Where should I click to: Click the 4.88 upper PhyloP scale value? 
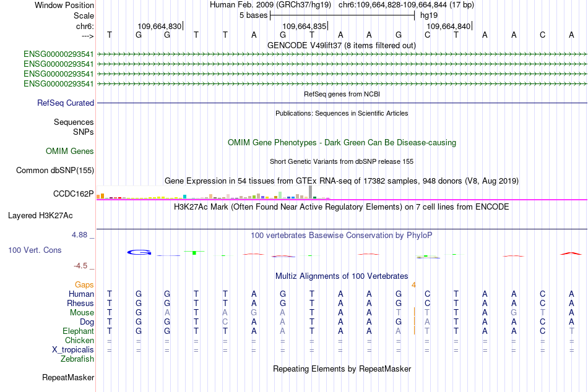point(79,235)
